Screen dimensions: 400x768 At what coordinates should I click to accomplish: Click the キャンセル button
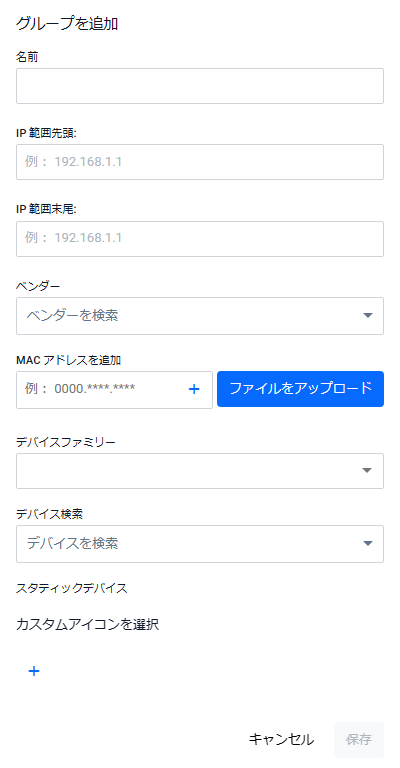(x=281, y=740)
